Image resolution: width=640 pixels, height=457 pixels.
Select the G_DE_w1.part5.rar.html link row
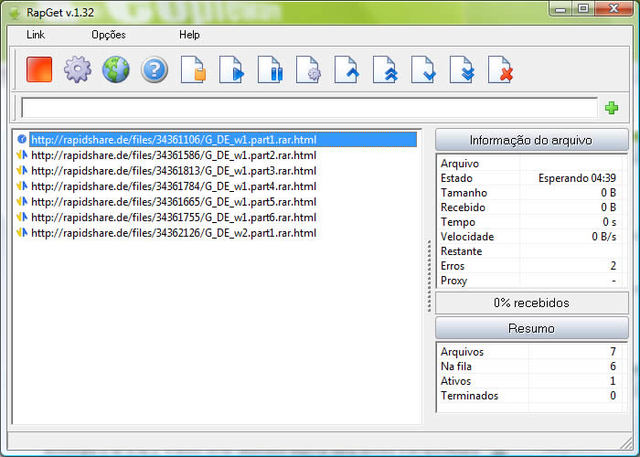(x=174, y=202)
